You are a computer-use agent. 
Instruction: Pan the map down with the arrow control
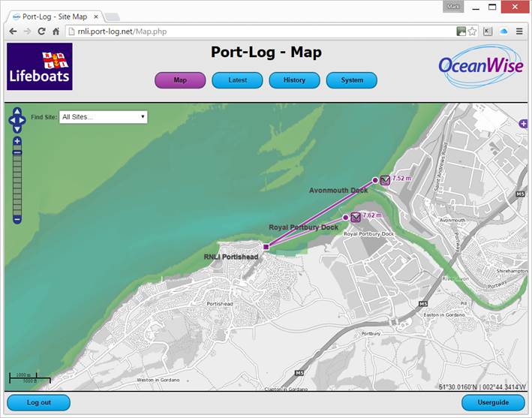point(17,129)
